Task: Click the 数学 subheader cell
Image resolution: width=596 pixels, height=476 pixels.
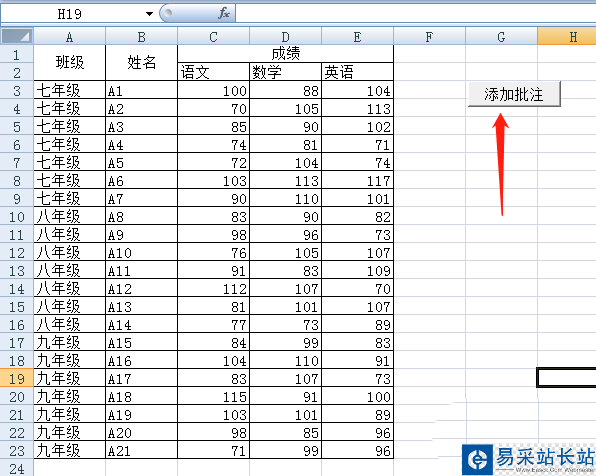Action: (285, 72)
